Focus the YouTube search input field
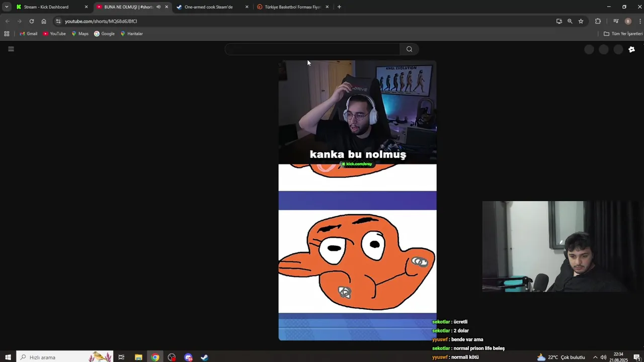The image size is (644, 362). pos(312,49)
